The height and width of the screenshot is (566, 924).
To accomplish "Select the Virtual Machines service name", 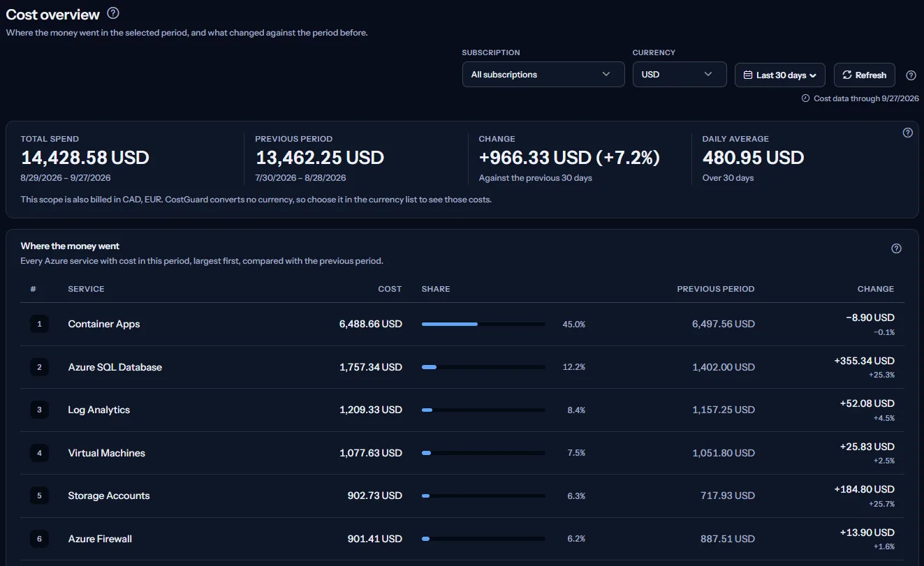I will coord(106,453).
